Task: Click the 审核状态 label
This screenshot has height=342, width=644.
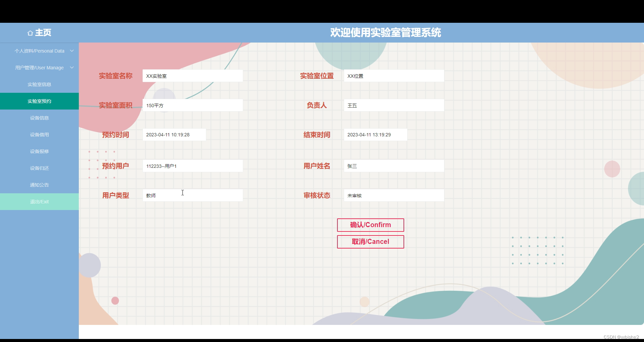Action: tap(317, 196)
